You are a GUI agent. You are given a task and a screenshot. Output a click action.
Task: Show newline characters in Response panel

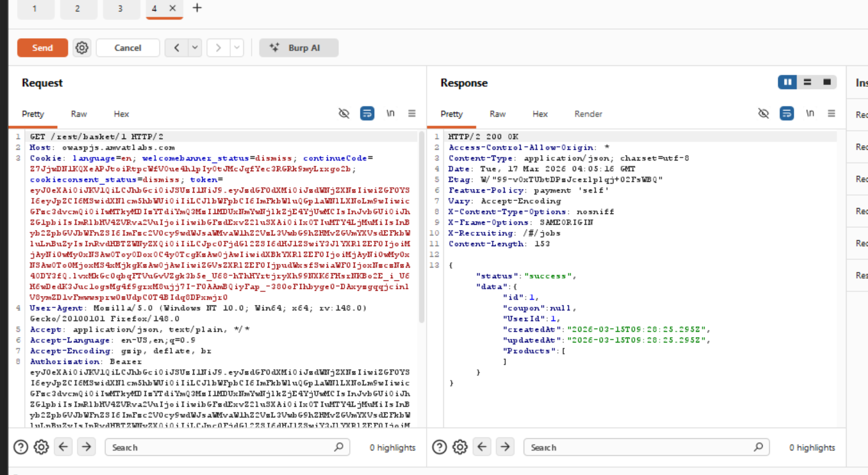click(x=810, y=114)
